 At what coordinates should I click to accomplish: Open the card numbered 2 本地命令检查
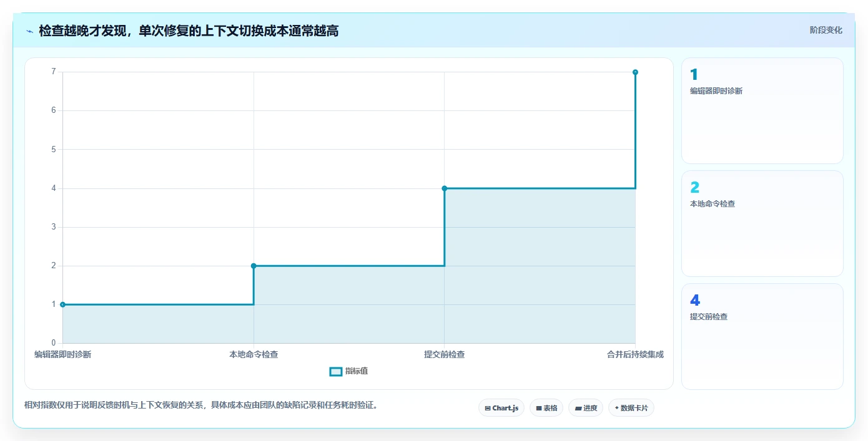[x=762, y=223]
